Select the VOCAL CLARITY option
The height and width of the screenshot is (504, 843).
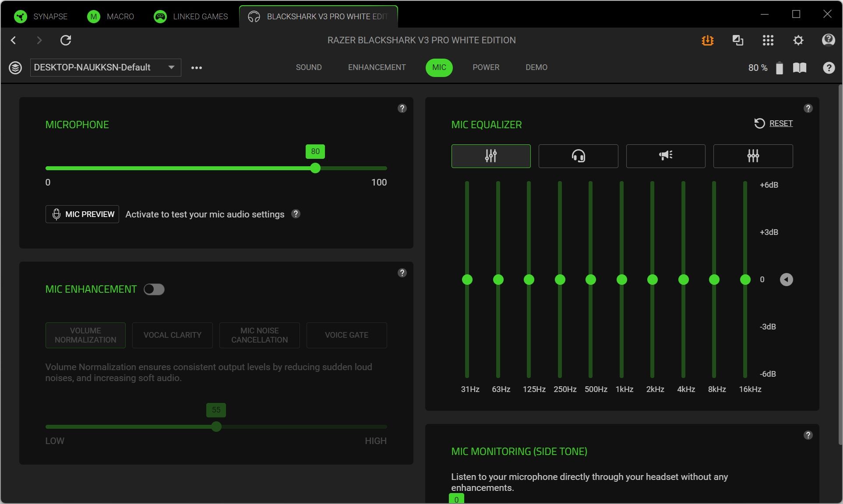[172, 335]
